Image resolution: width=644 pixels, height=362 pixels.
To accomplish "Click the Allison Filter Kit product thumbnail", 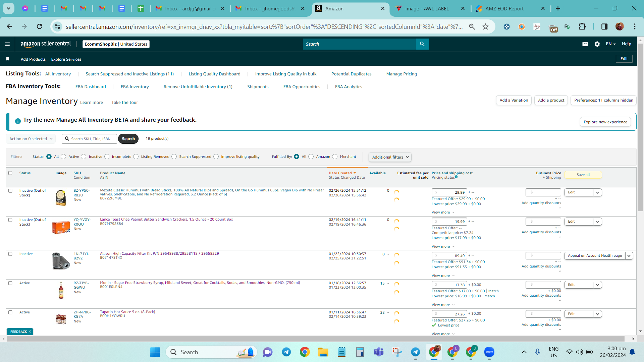I will tap(61, 261).
